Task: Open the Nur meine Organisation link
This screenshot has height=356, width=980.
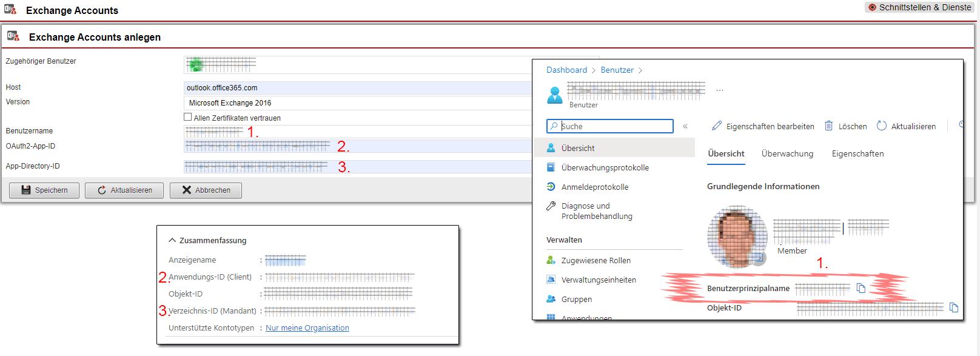Action: click(307, 328)
